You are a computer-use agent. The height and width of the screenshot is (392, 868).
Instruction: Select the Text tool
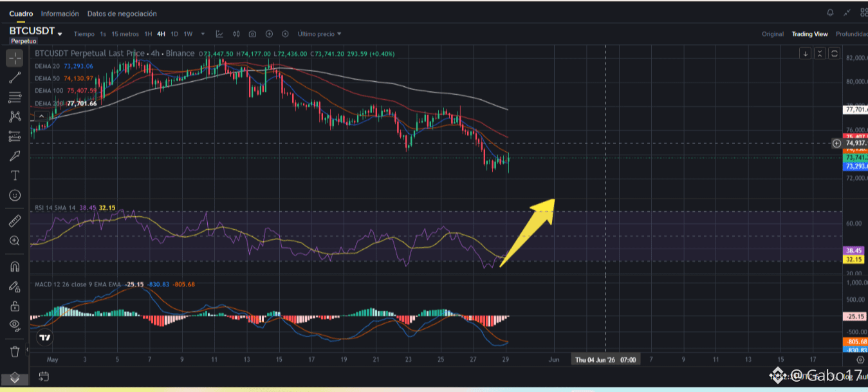pos(15,175)
